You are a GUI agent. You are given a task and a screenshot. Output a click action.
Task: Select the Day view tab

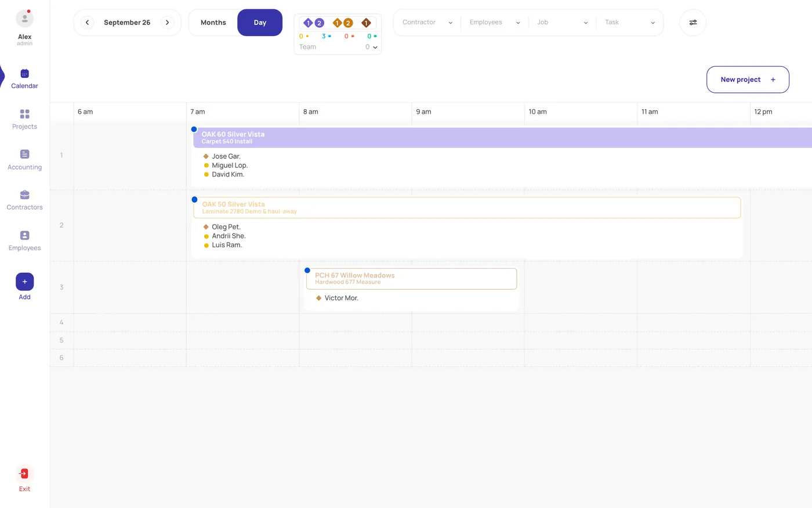pos(260,23)
